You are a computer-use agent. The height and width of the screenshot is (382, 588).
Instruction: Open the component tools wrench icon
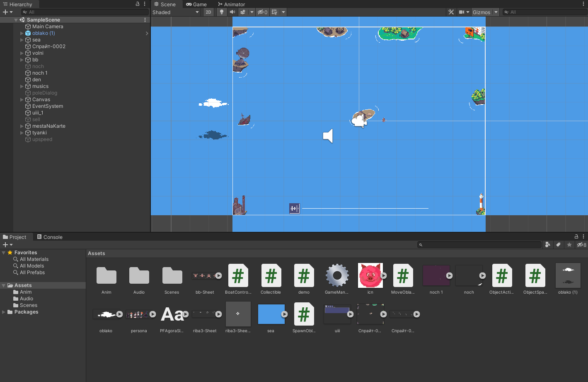(451, 12)
